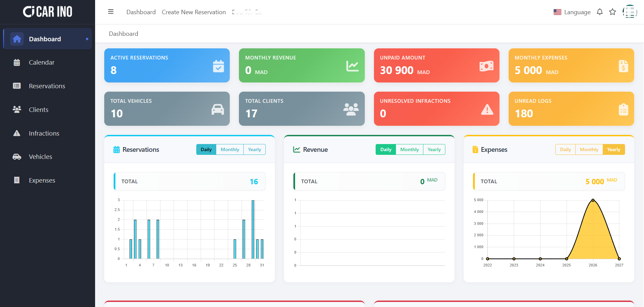Switch the Reservations chart to Monthly view
Screen dimensions: 644x307
(x=230, y=149)
